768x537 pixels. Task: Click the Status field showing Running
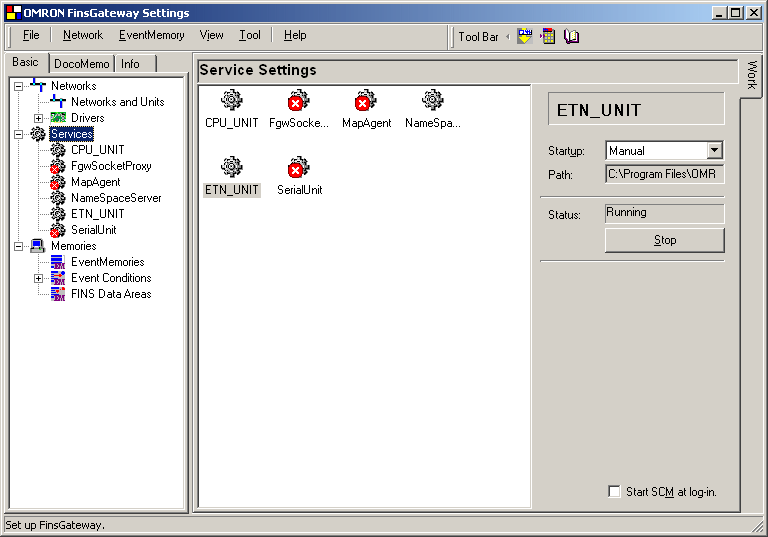pyautogui.click(x=665, y=213)
